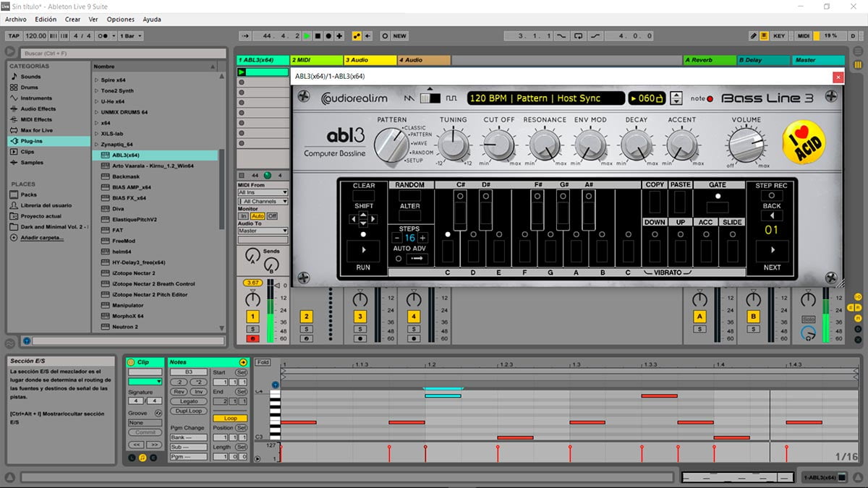Click the Dupl.Loop button

[189, 411]
